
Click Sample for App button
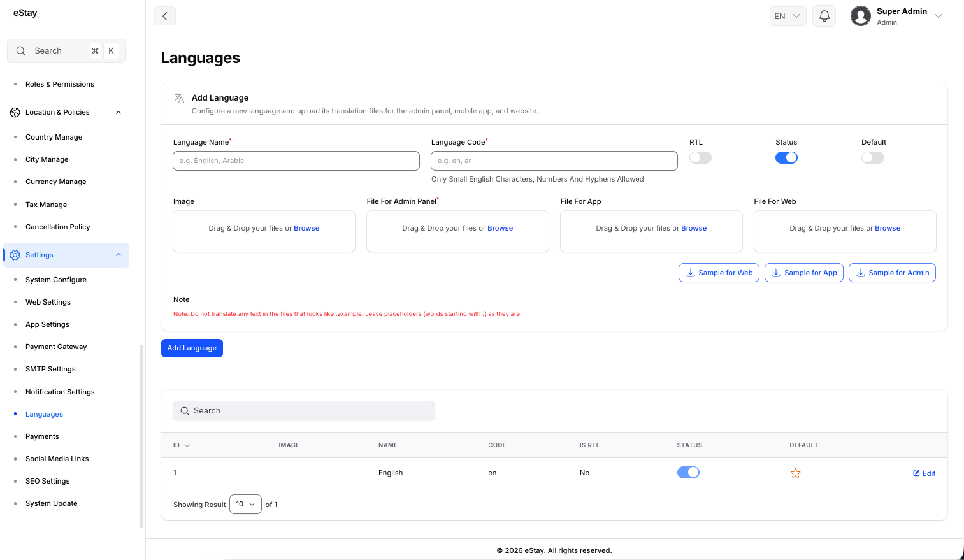click(804, 273)
